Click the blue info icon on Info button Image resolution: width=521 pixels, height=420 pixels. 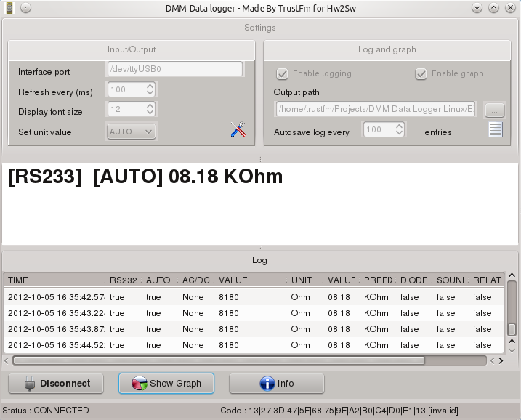click(267, 384)
